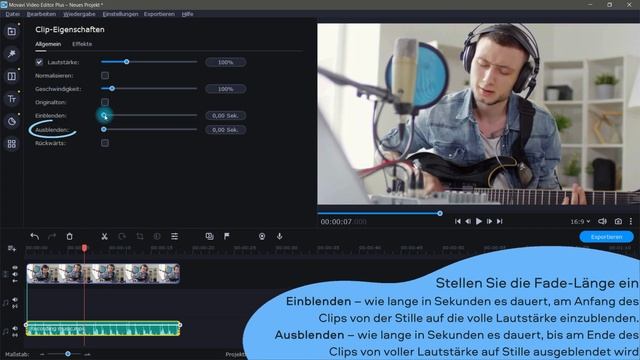Open the stickers panel in sidebar

tap(11, 121)
